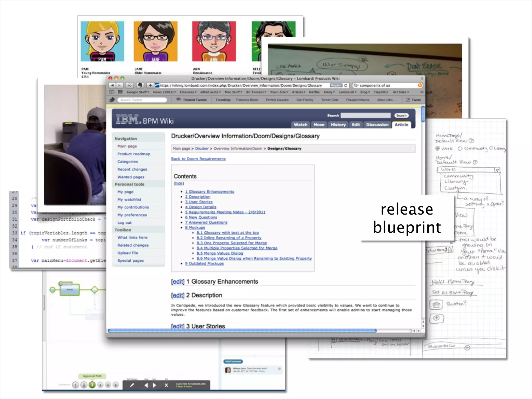Image resolution: width=532 pixels, height=399 pixels.
Task: Exit playback with the X icon
Action: click(x=166, y=385)
